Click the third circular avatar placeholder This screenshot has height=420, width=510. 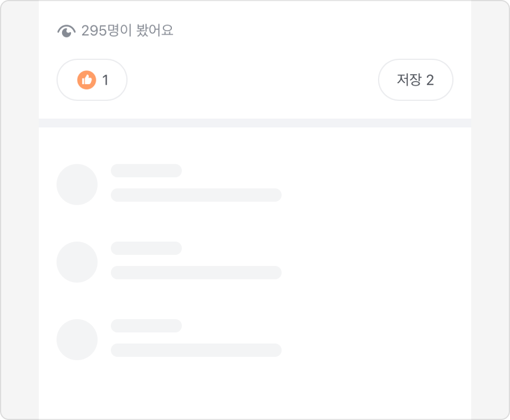tap(77, 340)
